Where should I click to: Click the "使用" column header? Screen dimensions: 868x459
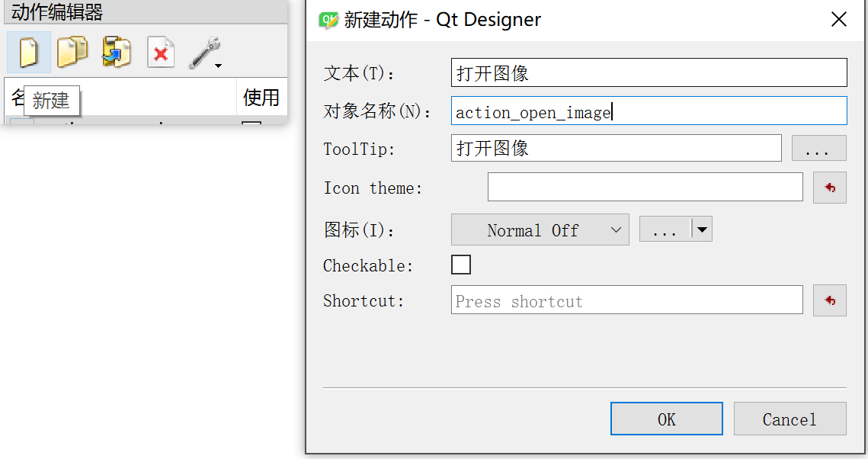point(261,98)
